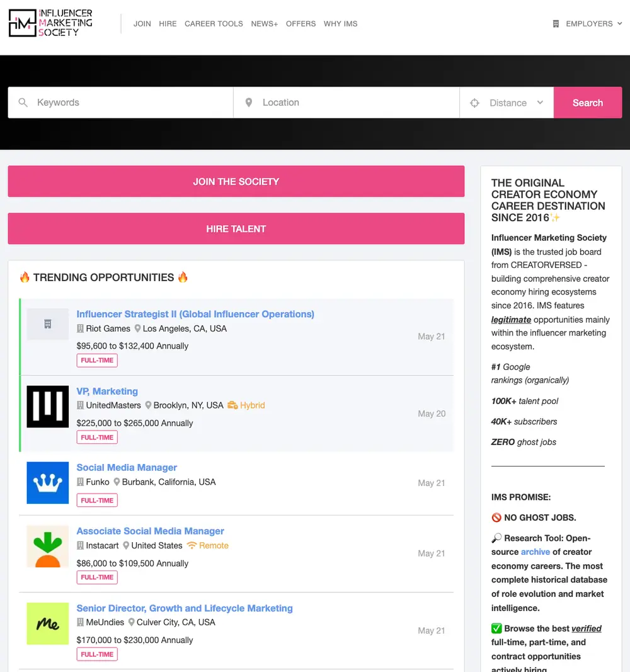Open the WHY IMS menu item
Viewport: 630px width, 672px height.
coord(340,23)
